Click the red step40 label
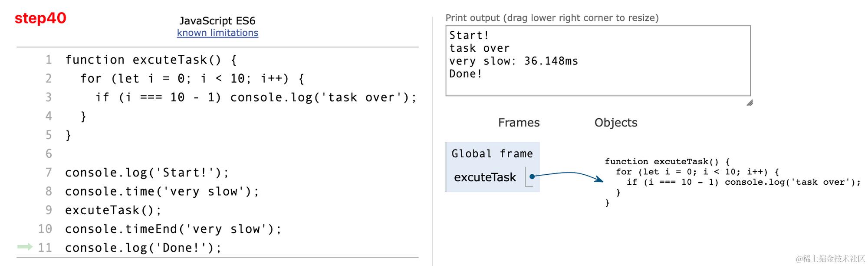Image resolution: width=868 pixels, height=266 pixels. (x=40, y=18)
